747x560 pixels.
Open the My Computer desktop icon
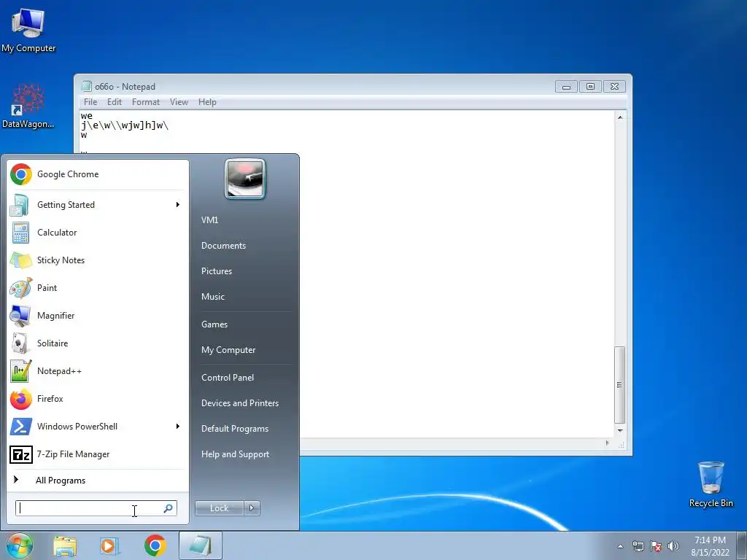pos(28,29)
